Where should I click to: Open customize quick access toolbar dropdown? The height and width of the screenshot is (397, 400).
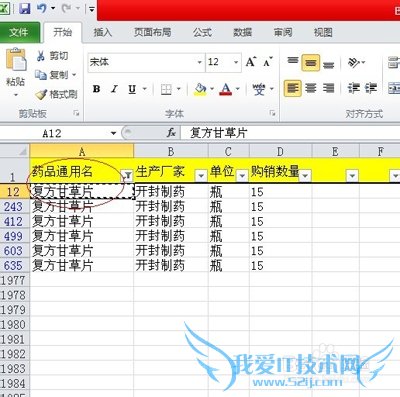click(92, 9)
